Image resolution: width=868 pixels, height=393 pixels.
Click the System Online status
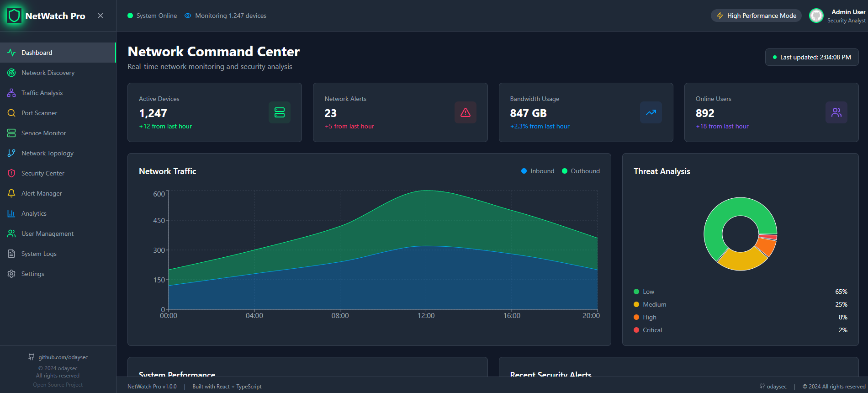pos(152,16)
